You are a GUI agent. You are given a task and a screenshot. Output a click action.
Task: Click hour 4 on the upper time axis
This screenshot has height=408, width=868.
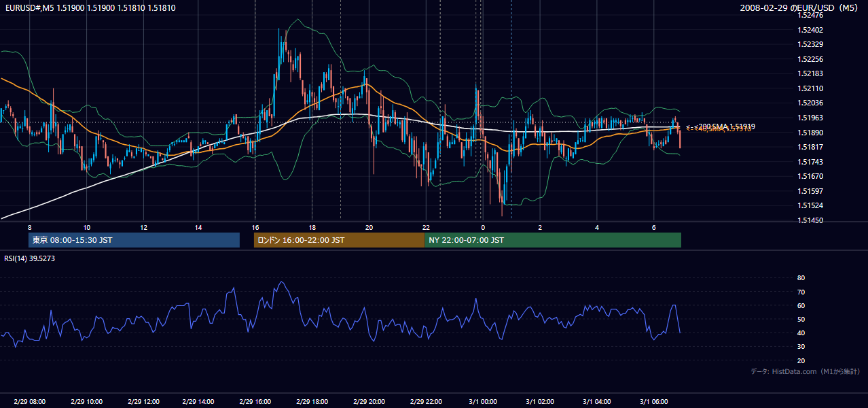point(597,227)
